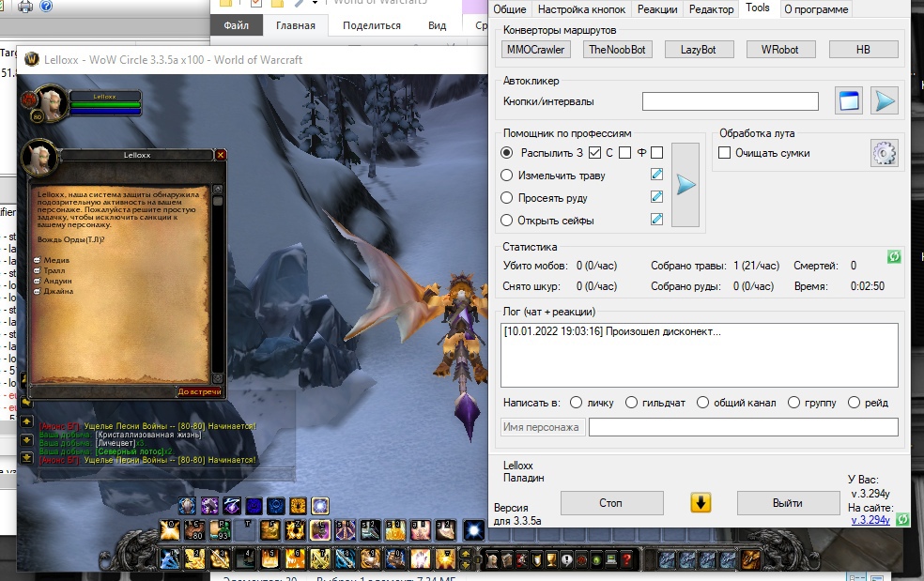The height and width of the screenshot is (581, 924).
Task: Switch to the Реакции tab
Action: tap(657, 9)
